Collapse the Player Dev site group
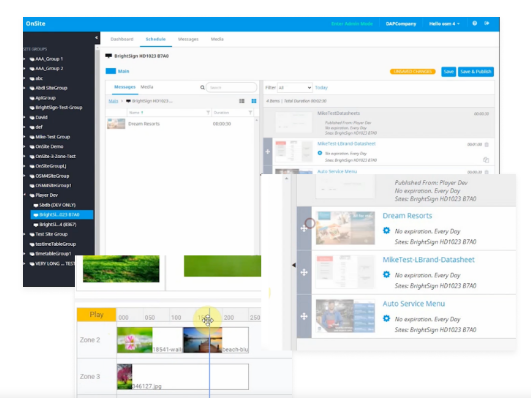This screenshot has width=531, height=400. click(25, 195)
